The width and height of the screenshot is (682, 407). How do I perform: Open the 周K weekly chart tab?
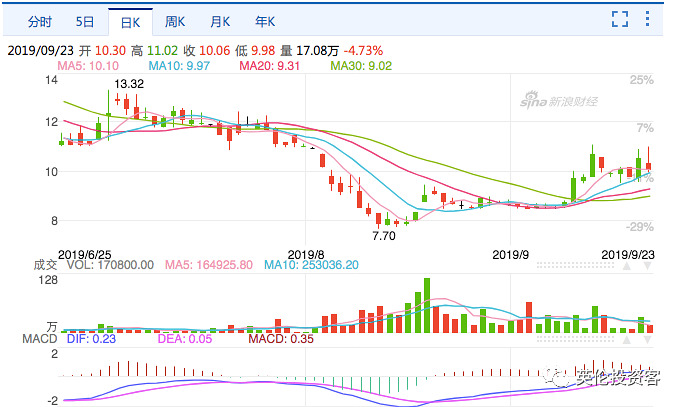pyautogui.click(x=176, y=20)
